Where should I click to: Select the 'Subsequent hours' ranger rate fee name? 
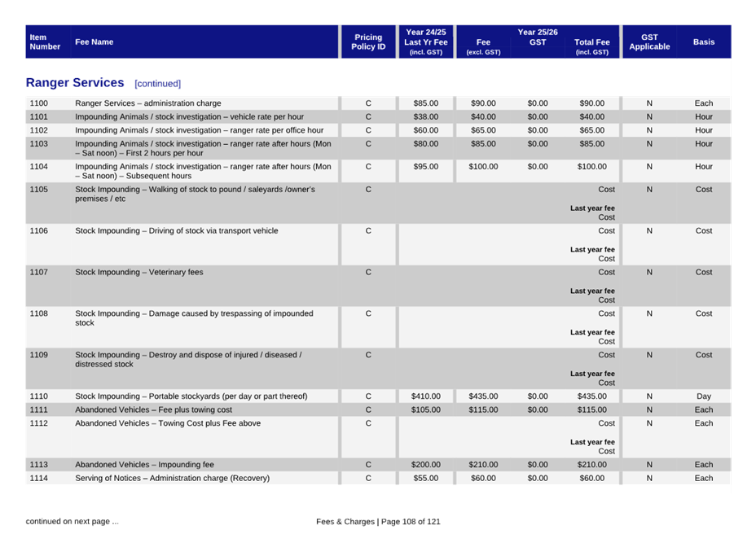(203, 171)
